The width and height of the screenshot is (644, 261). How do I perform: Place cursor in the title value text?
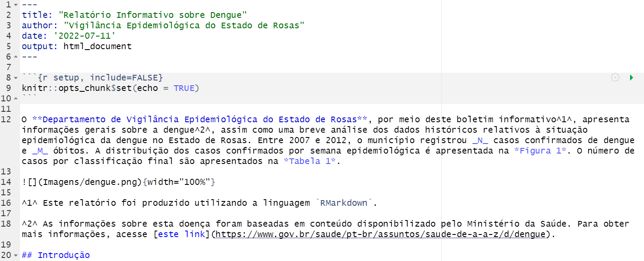click(x=153, y=15)
